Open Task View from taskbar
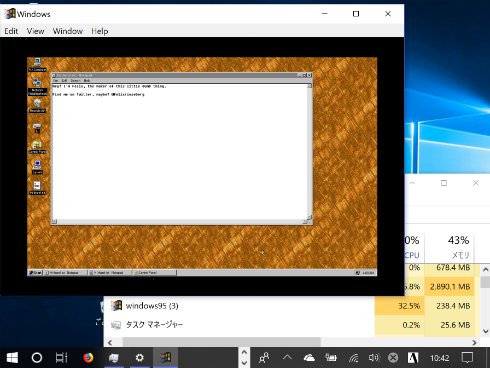The height and width of the screenshot is (368, 490). point(61,358)
